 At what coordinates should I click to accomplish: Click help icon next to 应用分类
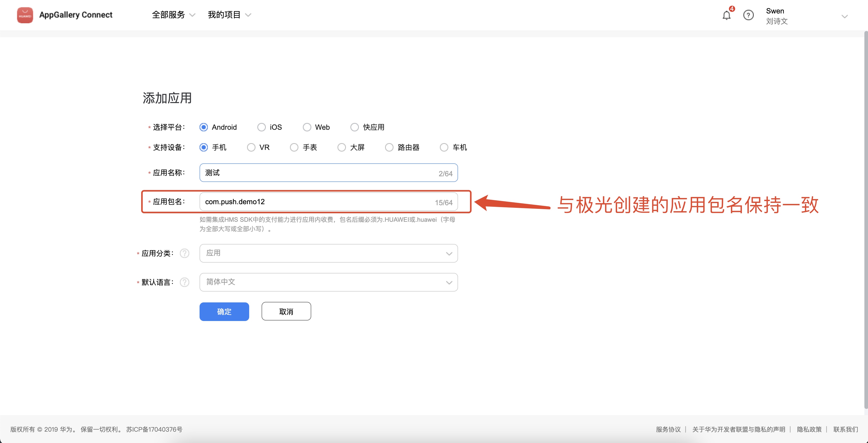click(x=184, y=253)
